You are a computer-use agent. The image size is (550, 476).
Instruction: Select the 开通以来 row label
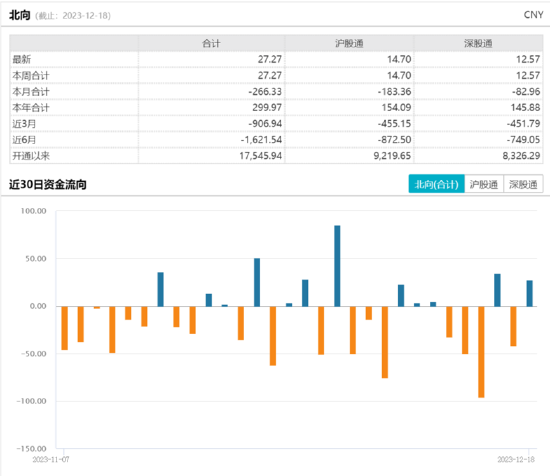coord(31,156)
